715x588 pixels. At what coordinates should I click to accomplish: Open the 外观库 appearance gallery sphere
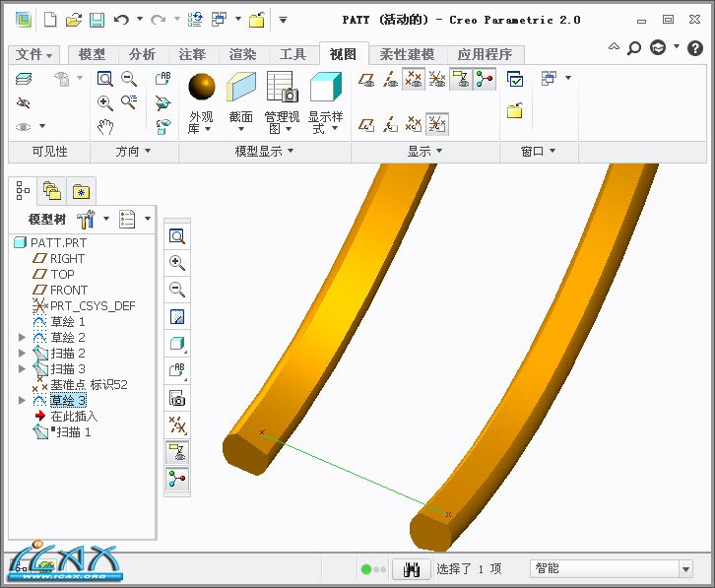point(201,88)
